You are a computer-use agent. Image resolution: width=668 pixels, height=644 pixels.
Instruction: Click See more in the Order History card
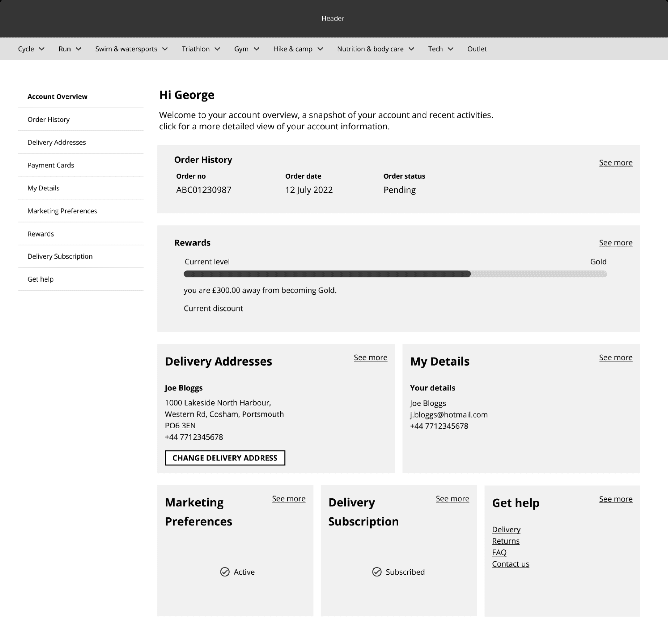point(615,163)
